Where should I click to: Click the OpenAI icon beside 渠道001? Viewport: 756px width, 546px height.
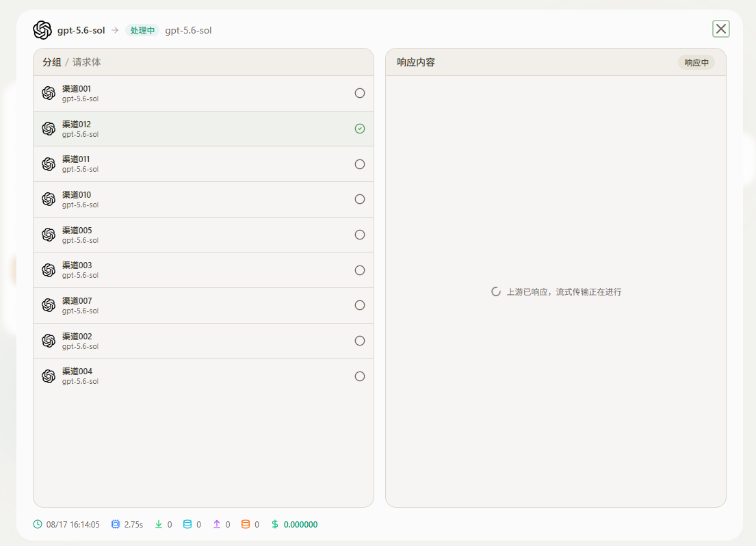(49, 93)
